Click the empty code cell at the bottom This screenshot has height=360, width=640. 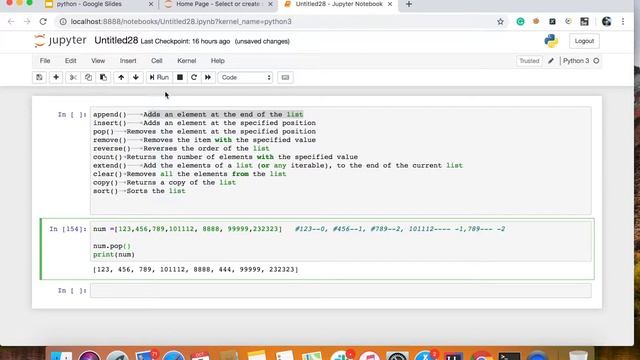click(340, 291)
